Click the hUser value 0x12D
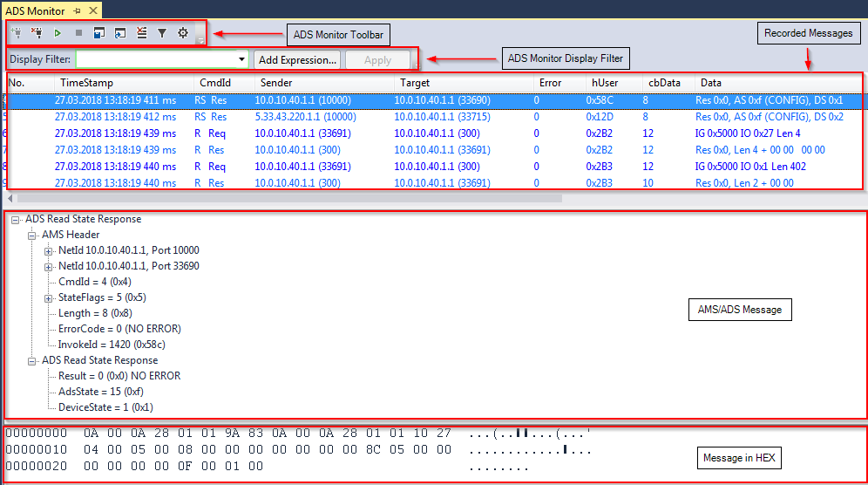 point(600,117)
